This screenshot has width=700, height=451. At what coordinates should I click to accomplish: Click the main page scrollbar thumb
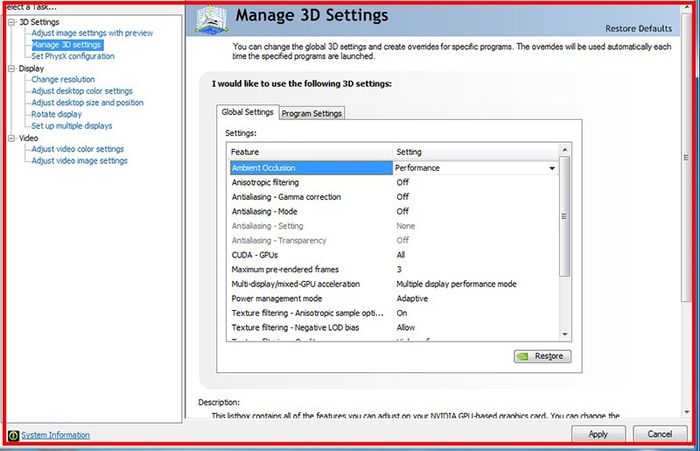pos(686,157)
